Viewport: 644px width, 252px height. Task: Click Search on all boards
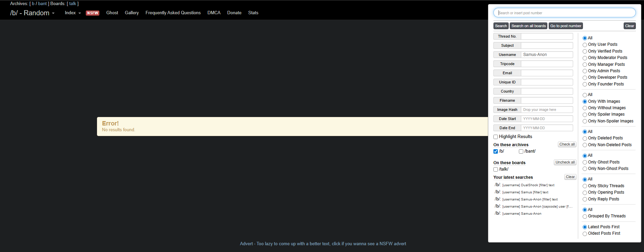[x=529, y=26]
